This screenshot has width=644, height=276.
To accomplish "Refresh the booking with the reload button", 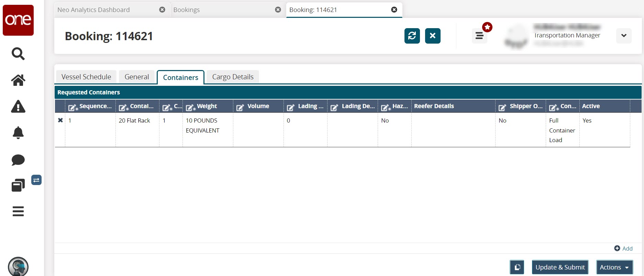I will click(412, 36).
